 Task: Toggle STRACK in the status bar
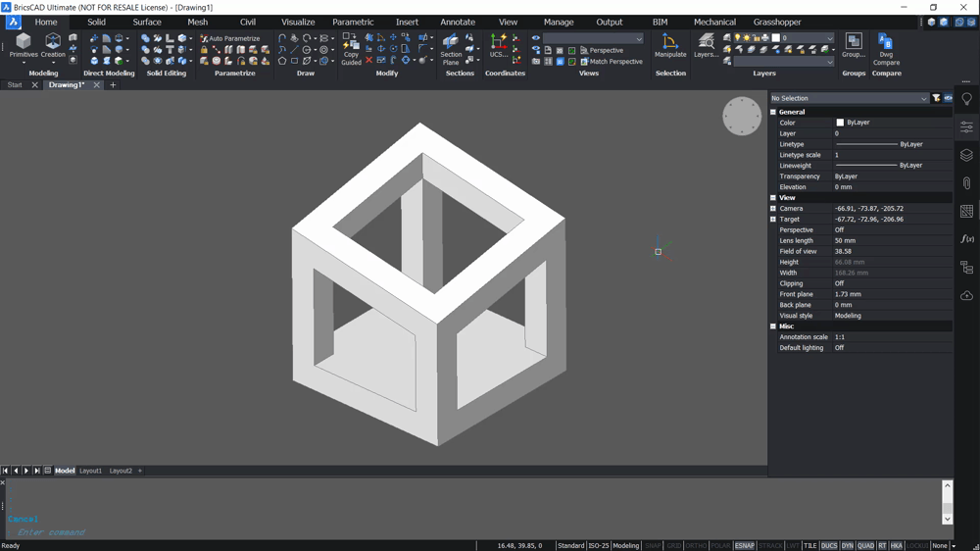pos(770,545)
